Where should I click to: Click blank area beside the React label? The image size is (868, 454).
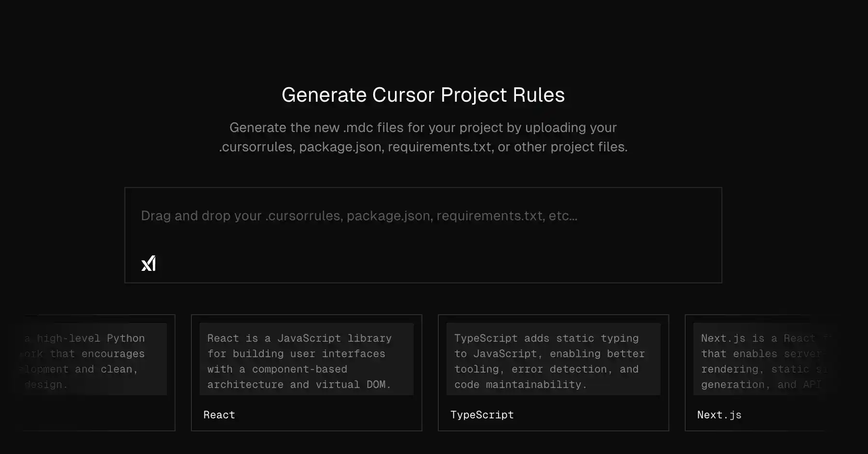[x=328, y=414]
